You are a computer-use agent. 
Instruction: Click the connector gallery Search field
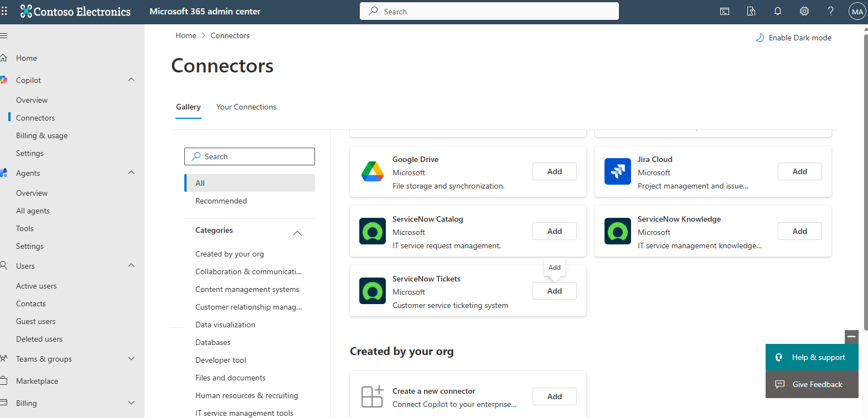(x=250, y=156)
